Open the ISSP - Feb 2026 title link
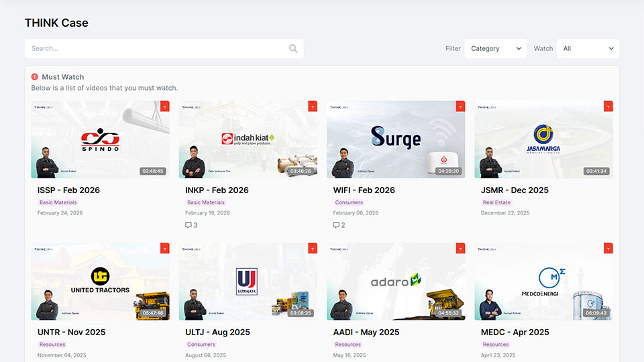 (68, 190)
